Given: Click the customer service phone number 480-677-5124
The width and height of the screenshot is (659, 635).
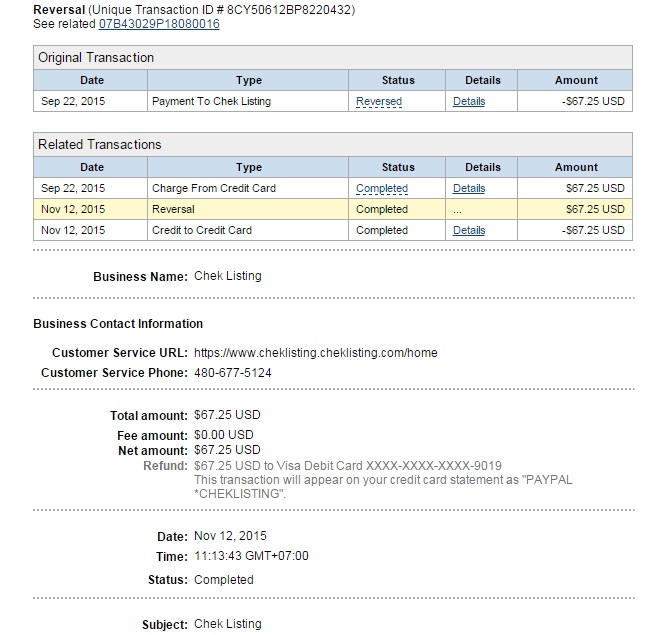Looking at the screenshot, I should click(x=232, y=373).
